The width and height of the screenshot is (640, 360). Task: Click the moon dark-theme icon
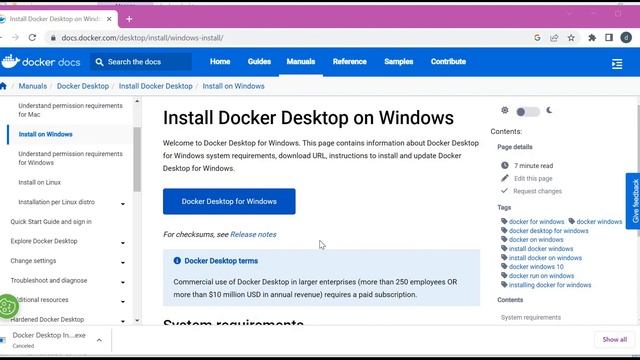(x=549, y=110)
